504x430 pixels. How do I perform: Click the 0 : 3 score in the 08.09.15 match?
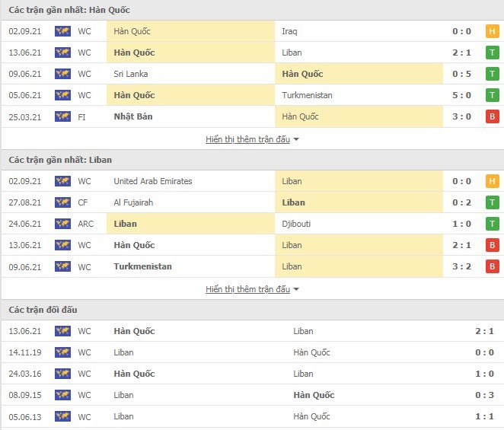tap(484, 395)
